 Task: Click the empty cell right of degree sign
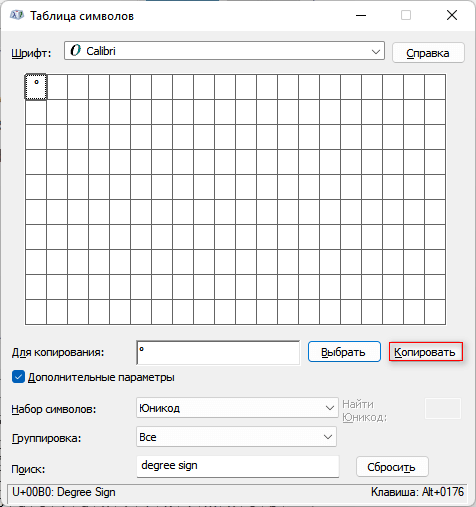click(x=57, y=87)
